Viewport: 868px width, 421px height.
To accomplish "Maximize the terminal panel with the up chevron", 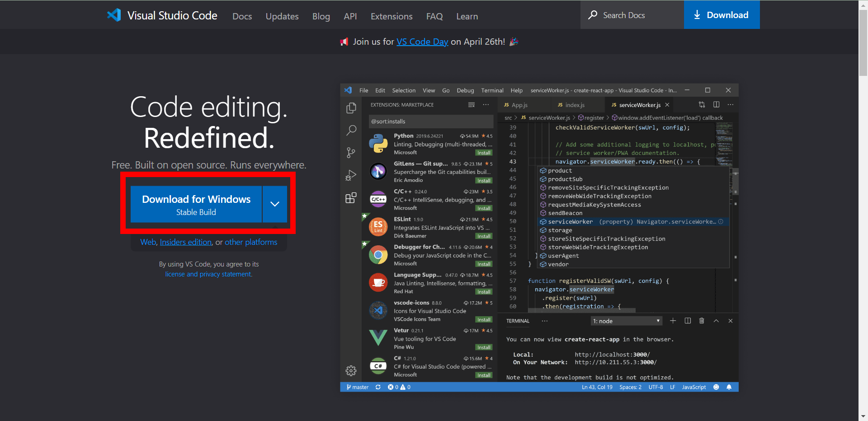I will [x=716, y=321].
